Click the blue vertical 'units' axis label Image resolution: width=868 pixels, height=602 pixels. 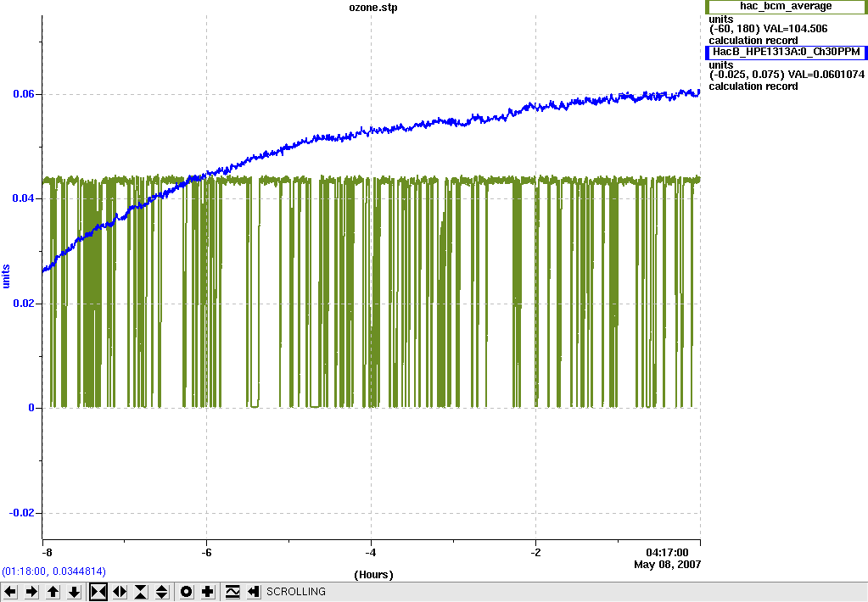6,276
